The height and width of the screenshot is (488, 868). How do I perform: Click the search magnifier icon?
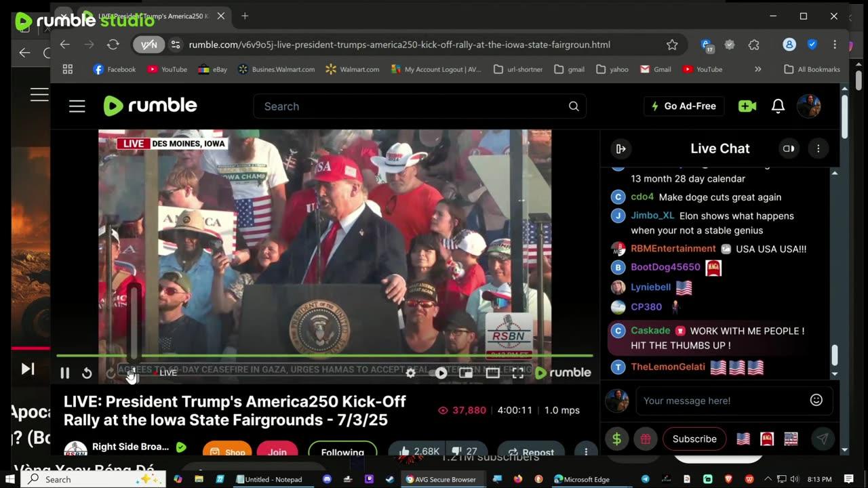(x=574, y=106)
